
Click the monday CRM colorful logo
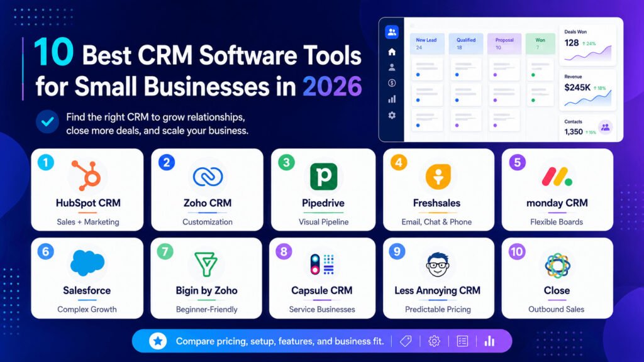(557, 177)
